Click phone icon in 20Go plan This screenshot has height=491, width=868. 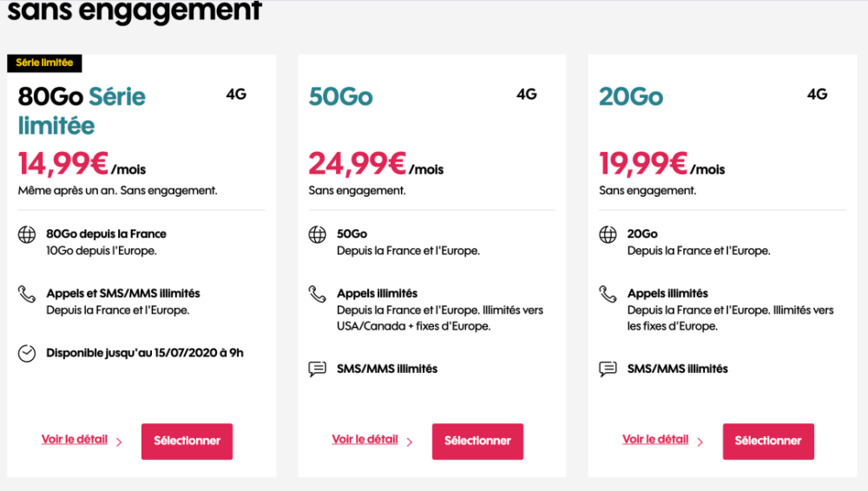pos(608,294)
